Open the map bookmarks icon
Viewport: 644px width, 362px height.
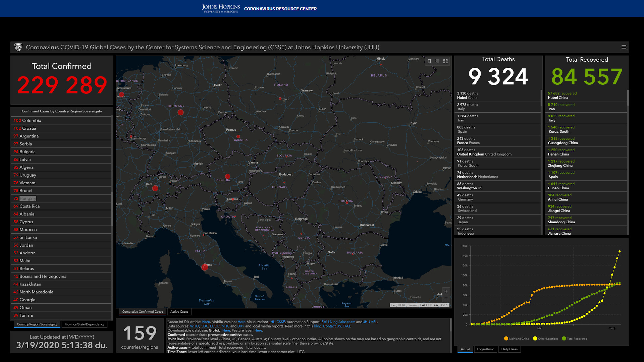(x=429, y=61)
